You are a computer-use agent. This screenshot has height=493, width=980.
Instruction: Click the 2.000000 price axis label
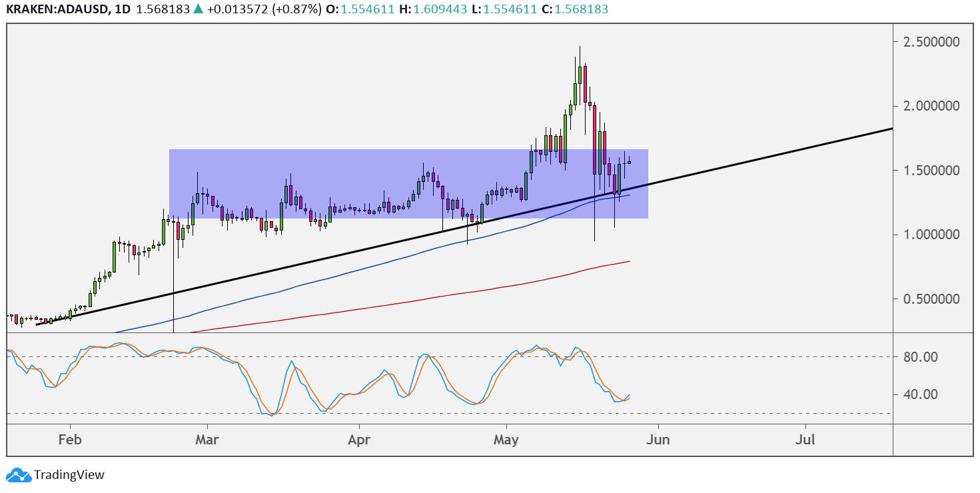932,106
